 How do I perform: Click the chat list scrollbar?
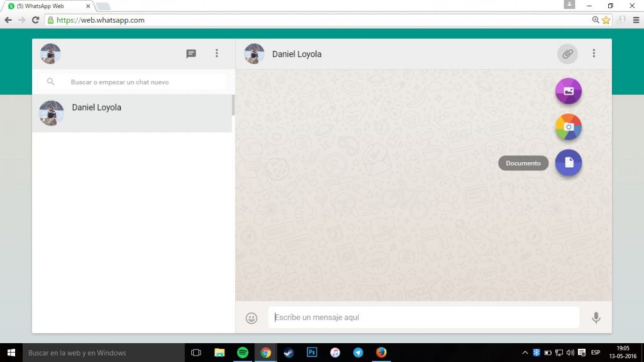[233, 106]
